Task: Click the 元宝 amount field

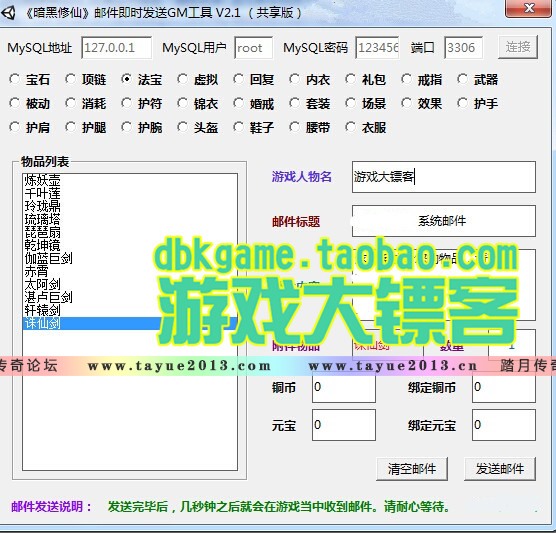Action: point(344,425)
